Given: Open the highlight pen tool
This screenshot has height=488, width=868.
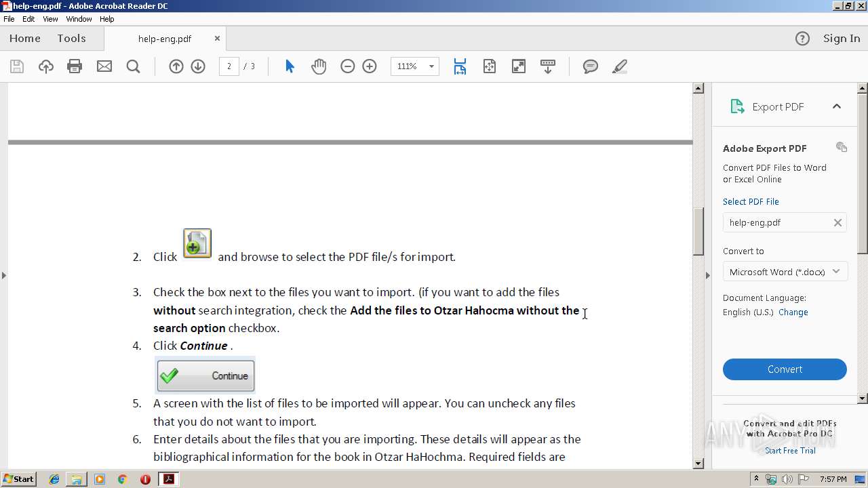Looking at the screenshot, I should (619, 66).
